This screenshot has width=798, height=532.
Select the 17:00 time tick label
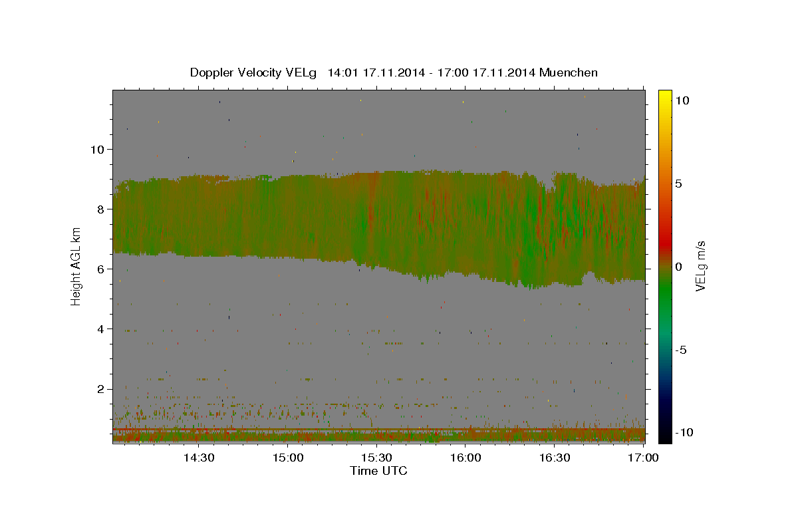point(643,458)
